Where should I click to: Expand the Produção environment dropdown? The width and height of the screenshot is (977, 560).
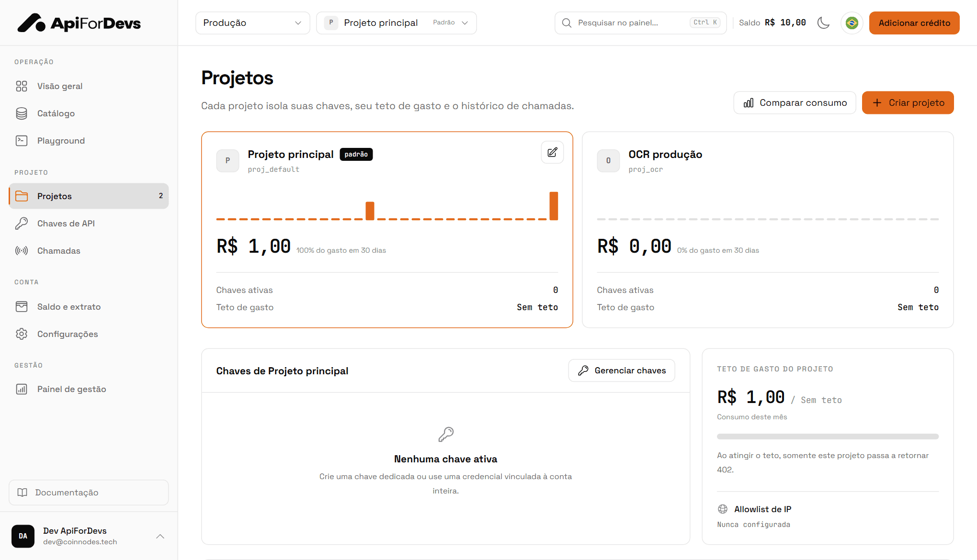[x=252, y=22]
